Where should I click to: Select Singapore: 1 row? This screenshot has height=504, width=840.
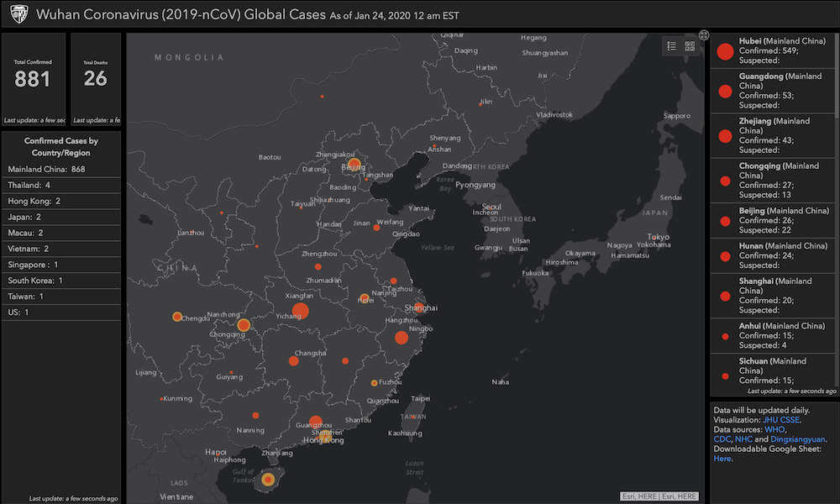[61, 265]
